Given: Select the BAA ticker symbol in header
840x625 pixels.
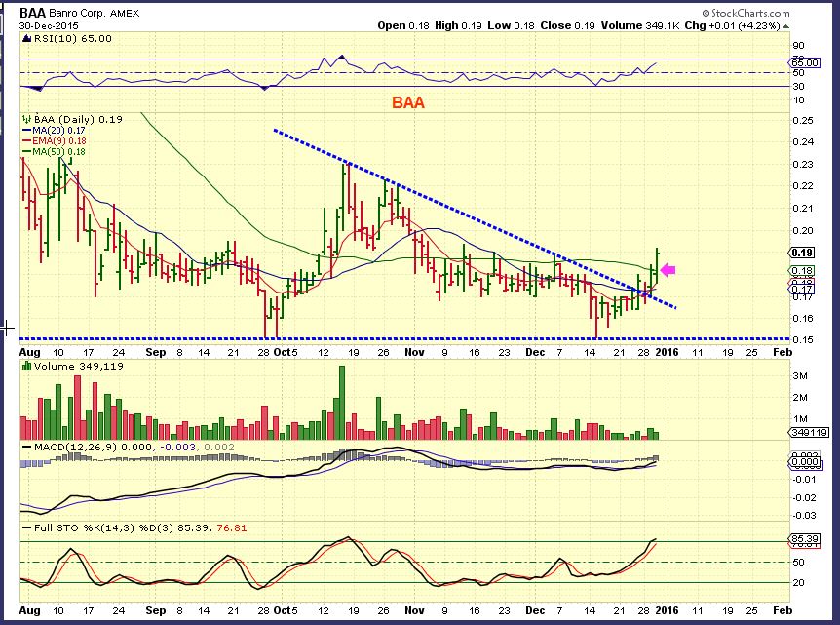Looking at the screenshot, I should 33,13.
